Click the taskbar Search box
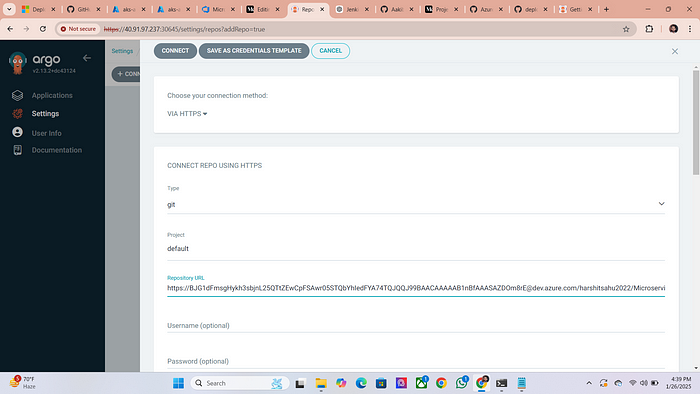The image size is (700, 394). pos(240,383)
